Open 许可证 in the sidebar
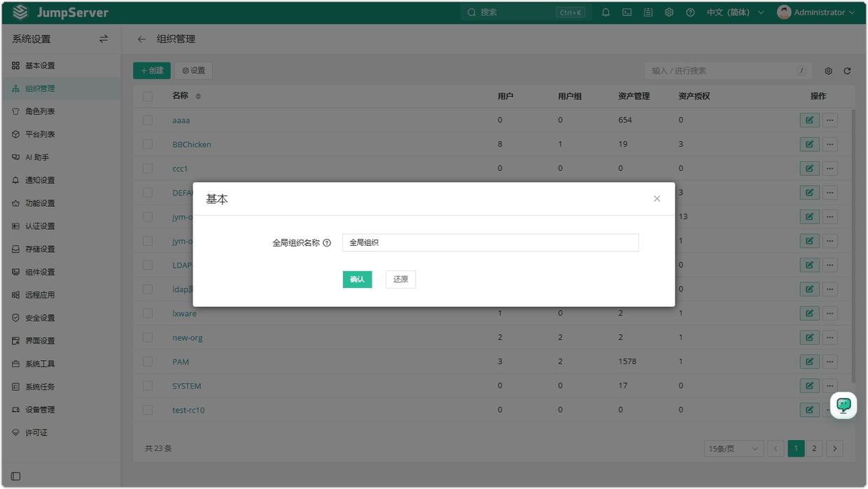The height and width of the screenshot is (489, 868). 60,433
